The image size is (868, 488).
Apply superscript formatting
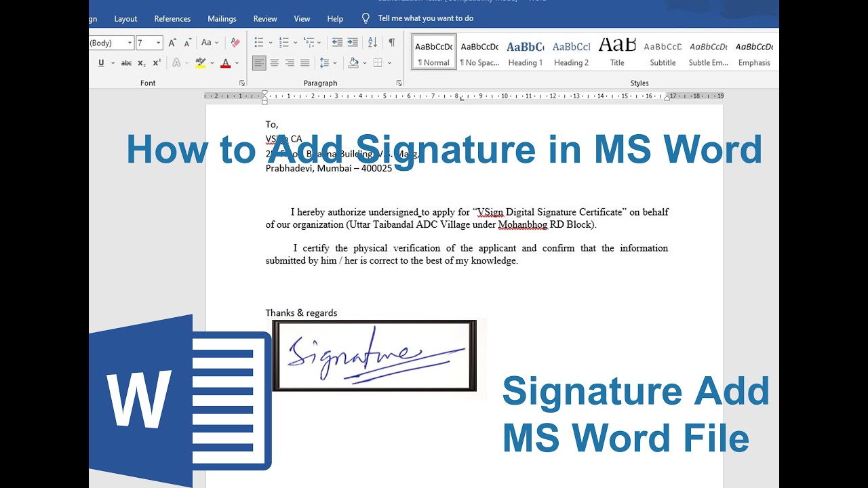coord(156,63)
